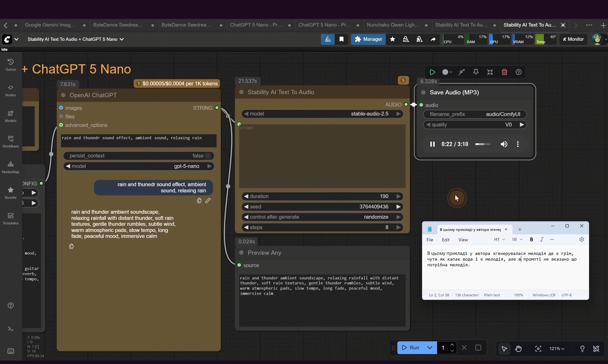The image size is (608, 364).
Task: Pin the selected node with the pin icon
Action: click(476, 72)
